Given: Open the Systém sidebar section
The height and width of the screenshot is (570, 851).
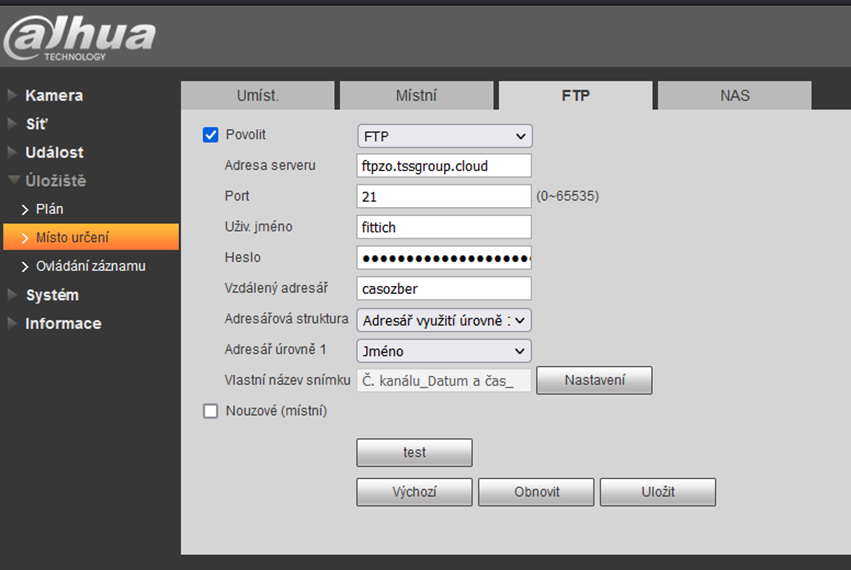Looking at the screenshot, I should pos(52,295).
